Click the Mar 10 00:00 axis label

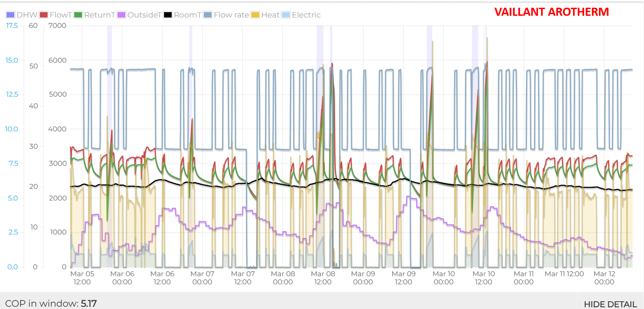coord(444,278)
